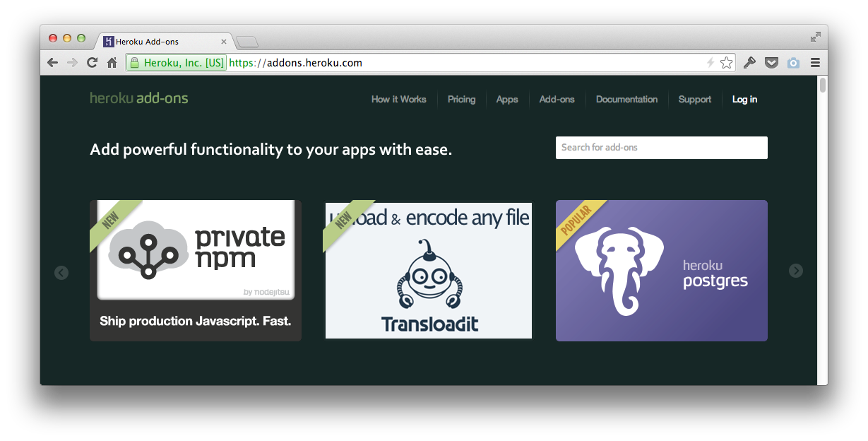Go to Pricing in navigation
Screen dimensions: 868x441
pyautogui.click(x=461, y=100)
